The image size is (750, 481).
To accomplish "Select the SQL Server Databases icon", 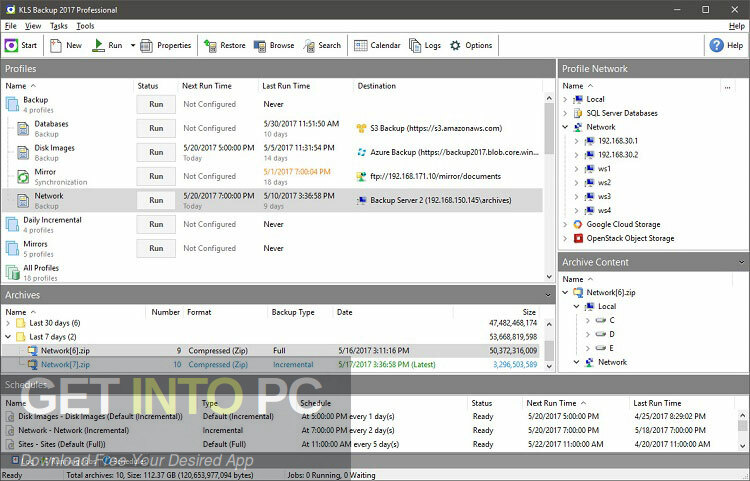I will (x=578, y=113).
